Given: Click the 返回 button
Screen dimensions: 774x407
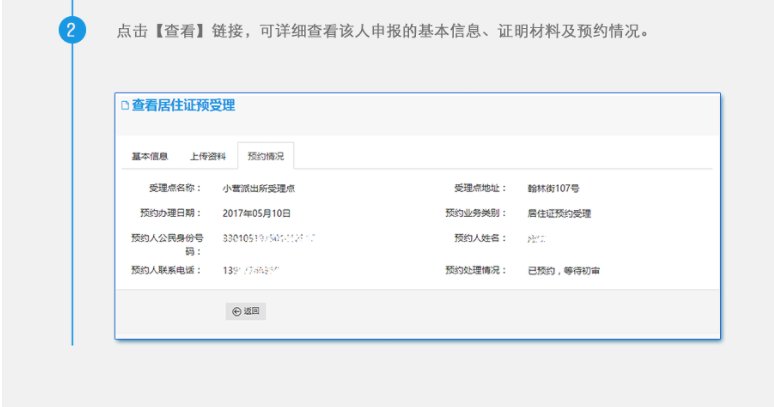Looking at the screenshot, I should [246, 311].
